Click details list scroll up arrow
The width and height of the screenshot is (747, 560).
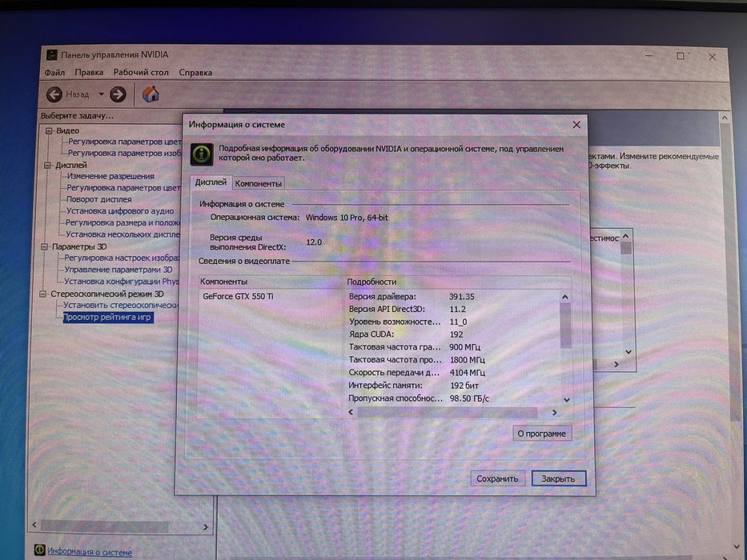tap(565, 297)
